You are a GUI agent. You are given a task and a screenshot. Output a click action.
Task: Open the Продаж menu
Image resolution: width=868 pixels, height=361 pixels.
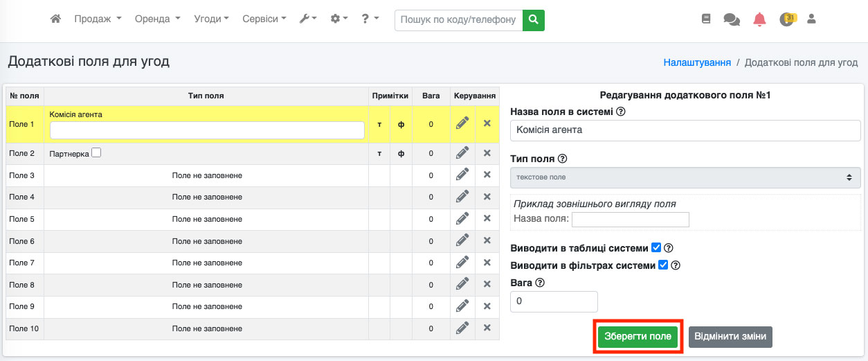click(98, 19)
